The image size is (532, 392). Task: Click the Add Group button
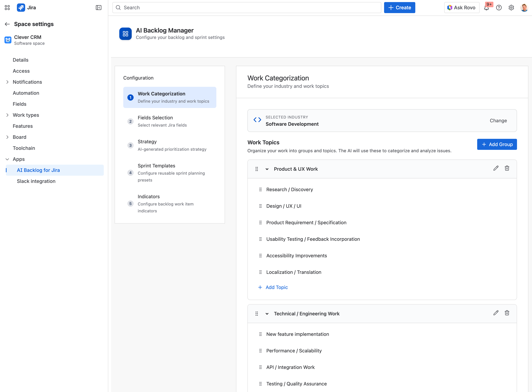[x=497, y=144]
